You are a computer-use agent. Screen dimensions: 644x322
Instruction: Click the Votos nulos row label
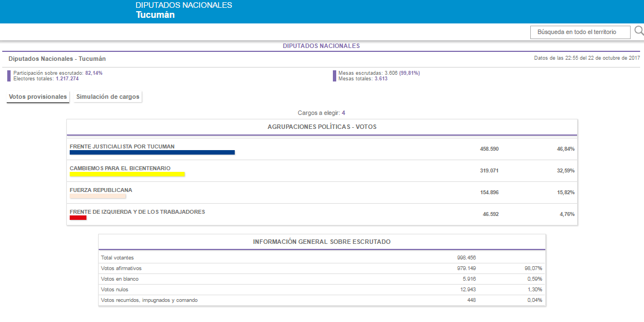pyautogui.click(x=114, y=290)
